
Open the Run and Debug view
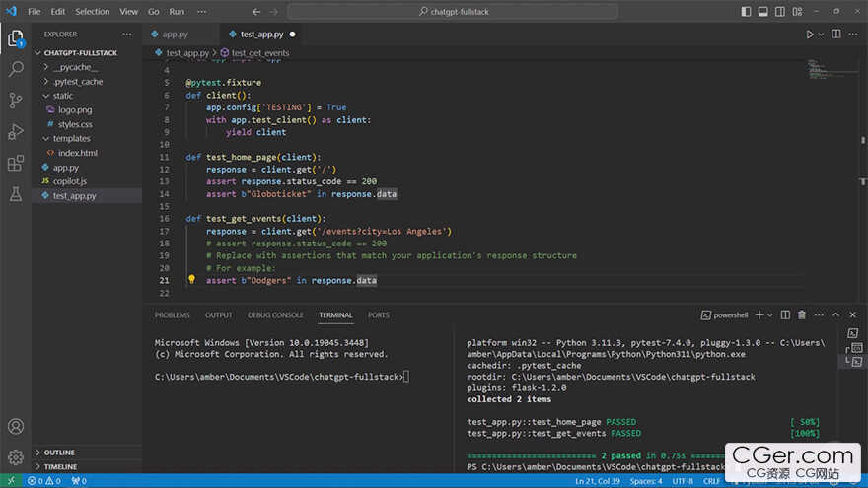pos(16,132)
